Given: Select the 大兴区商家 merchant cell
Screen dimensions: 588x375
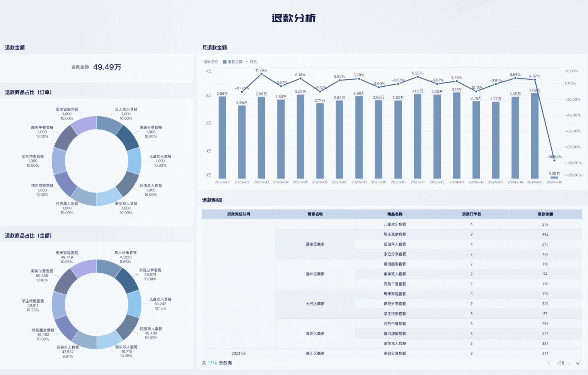Looking at the screenshot, I should [315, 304].
